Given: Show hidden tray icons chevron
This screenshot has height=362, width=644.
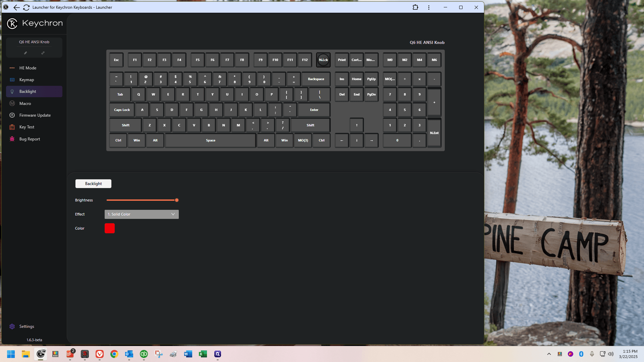Looking at the screenshot, I should click(549, 354).
